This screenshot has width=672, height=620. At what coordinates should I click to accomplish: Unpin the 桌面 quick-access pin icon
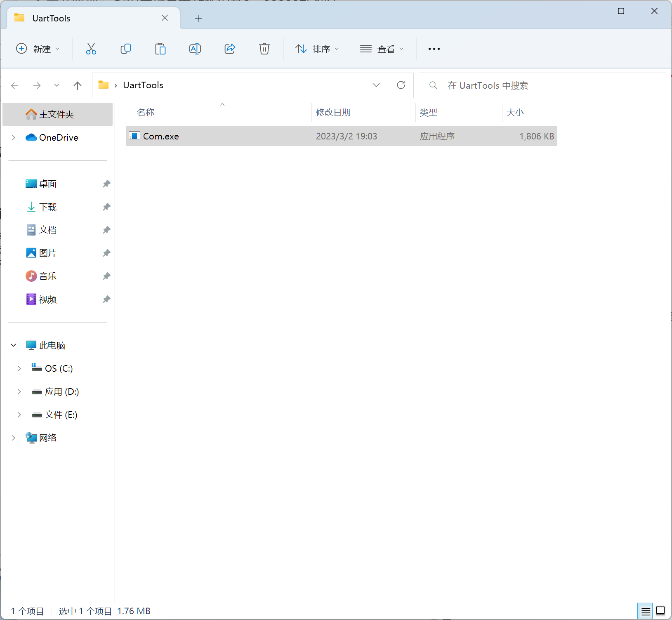[x=106, y=184]
